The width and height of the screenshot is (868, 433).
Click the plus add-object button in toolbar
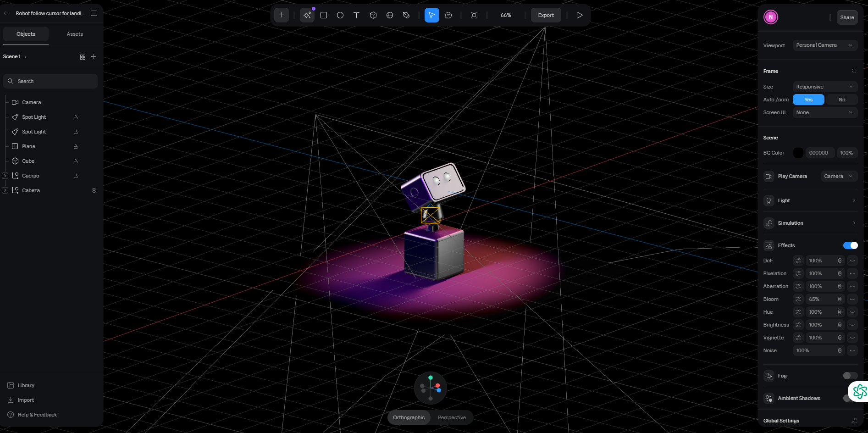click(282, 15)
